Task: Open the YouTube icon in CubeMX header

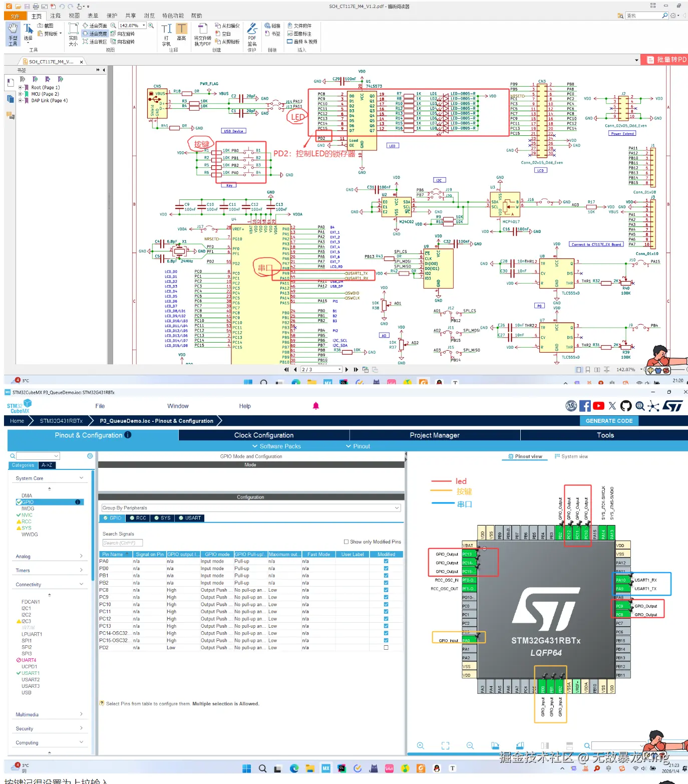Action: [x=598, y=406]
